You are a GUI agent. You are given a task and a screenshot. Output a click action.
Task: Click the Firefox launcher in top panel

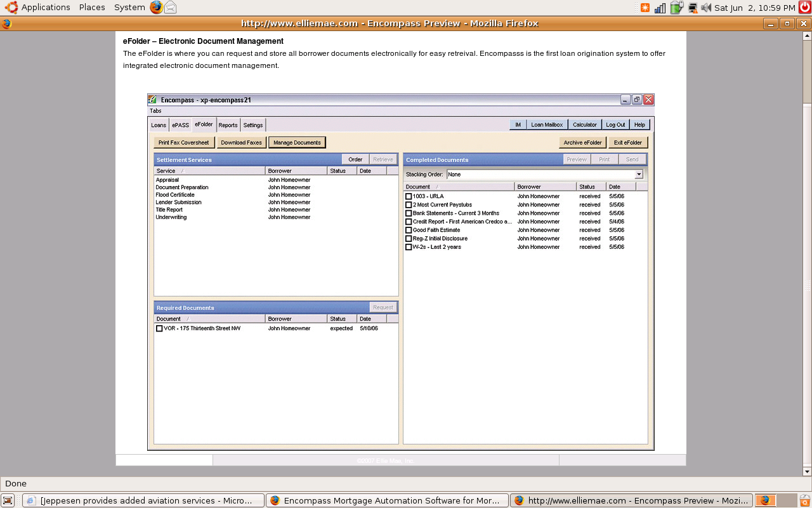click(156, 8)
